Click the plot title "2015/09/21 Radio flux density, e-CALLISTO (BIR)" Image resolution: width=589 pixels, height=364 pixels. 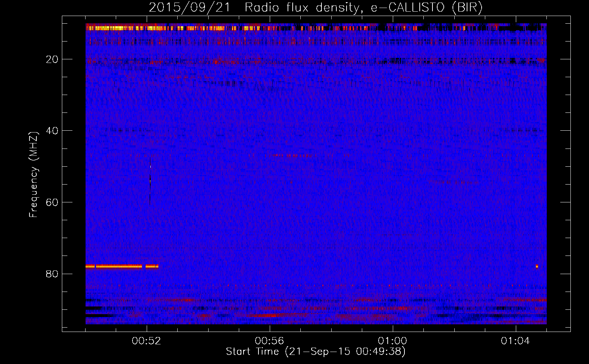pos(316,7)
